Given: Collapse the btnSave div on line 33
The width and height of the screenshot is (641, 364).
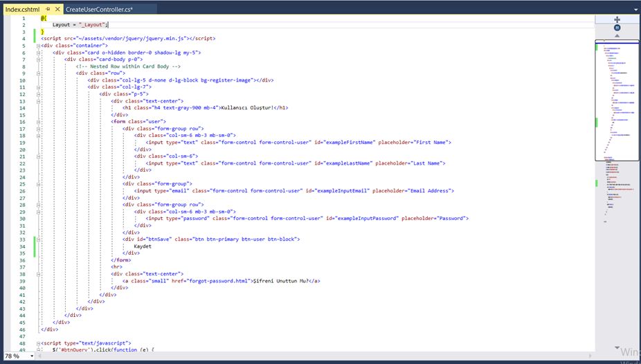Looking at the screenshot, I should (38, 239).
